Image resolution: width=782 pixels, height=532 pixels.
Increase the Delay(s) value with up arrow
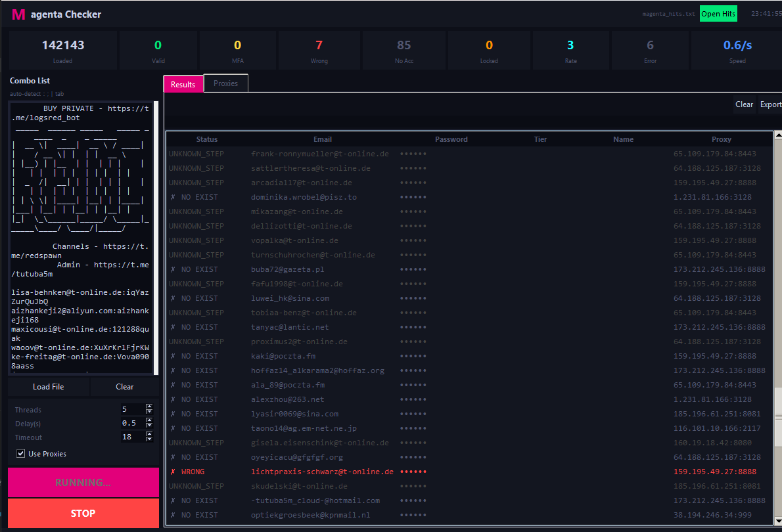(149, 420)
